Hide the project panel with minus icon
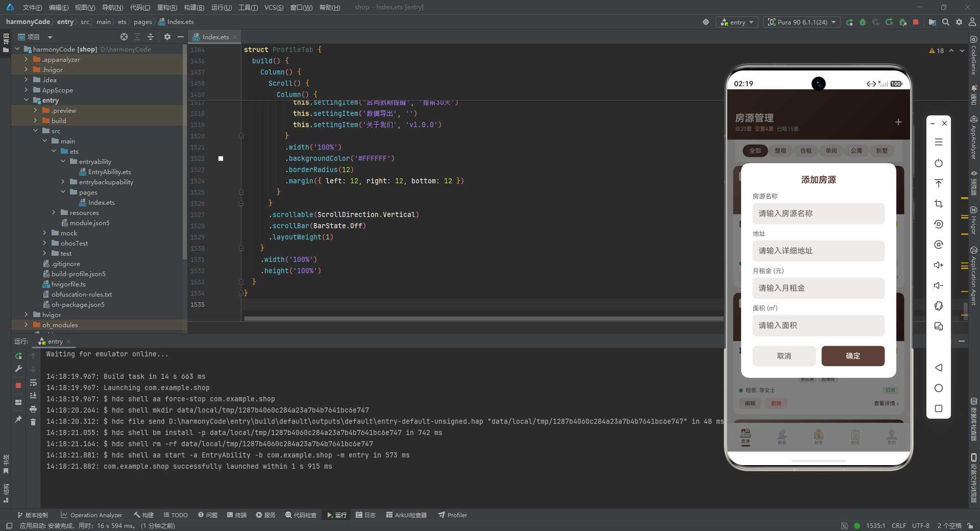Screen dimensions: 980x531 click(181, 37)
